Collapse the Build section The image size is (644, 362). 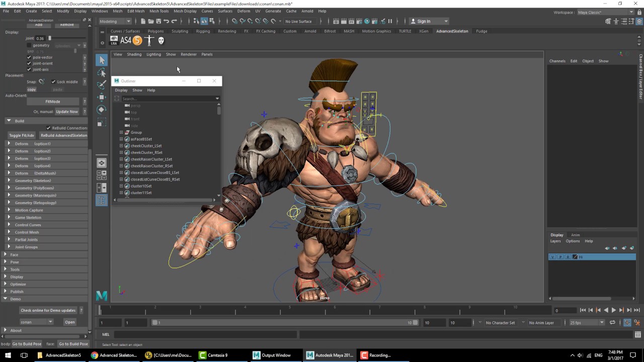point(9,121)
